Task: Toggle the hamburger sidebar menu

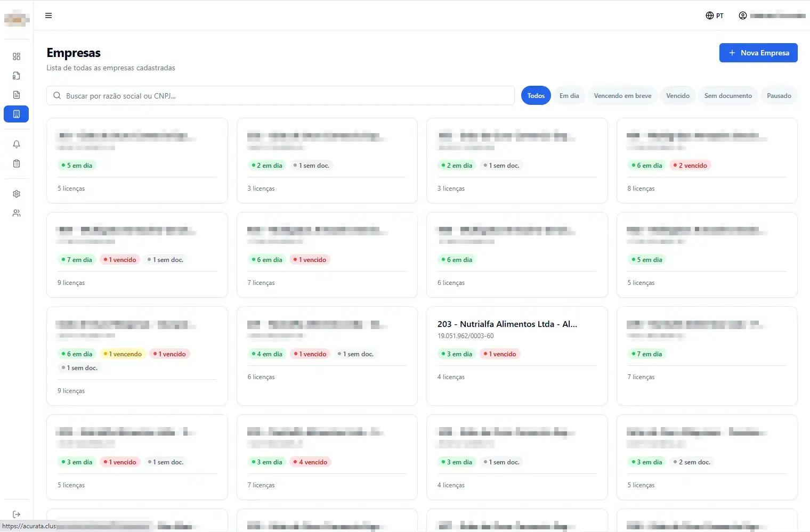Action: point(48,15)
